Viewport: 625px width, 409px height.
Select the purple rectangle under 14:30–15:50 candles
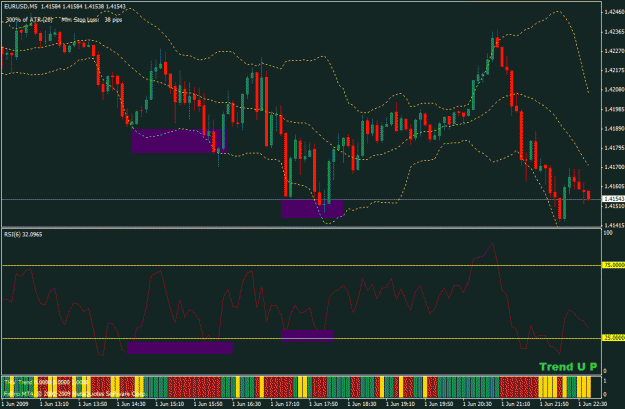[179, 141]
